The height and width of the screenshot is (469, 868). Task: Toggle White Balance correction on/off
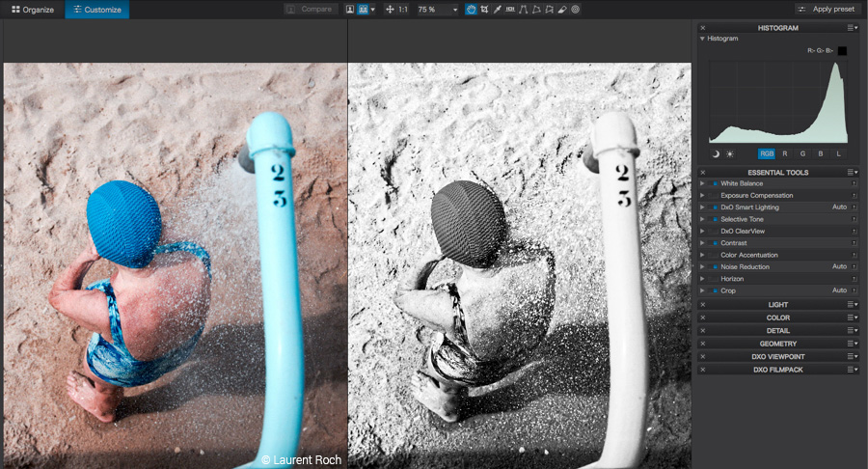[715, 183]
